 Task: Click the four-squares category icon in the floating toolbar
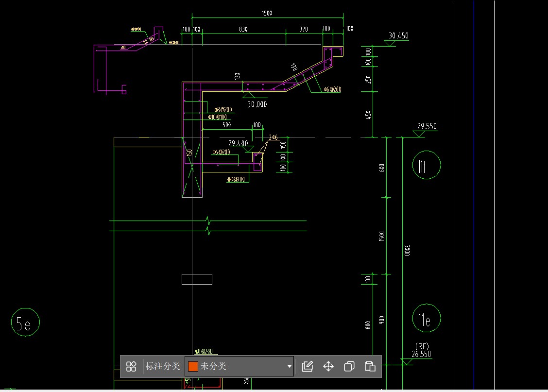(131, 366)
